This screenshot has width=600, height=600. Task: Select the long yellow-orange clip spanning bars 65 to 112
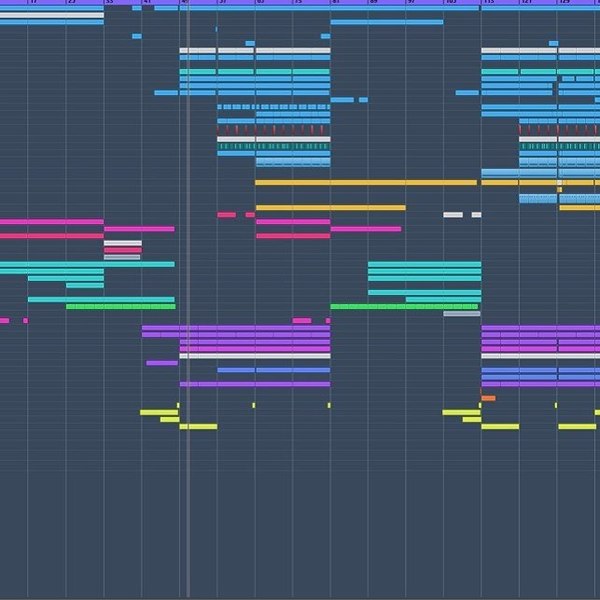[x=366, y=183]
